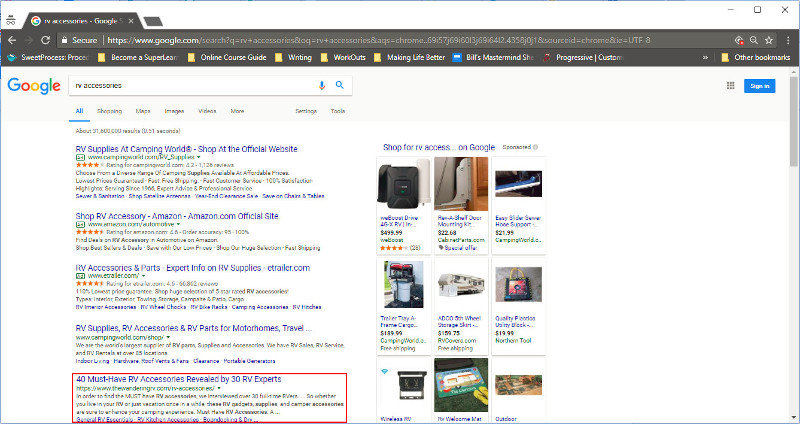This screenshot has height=424, width=800.
Task: Open the More search options menu
Action: [237, 111]
